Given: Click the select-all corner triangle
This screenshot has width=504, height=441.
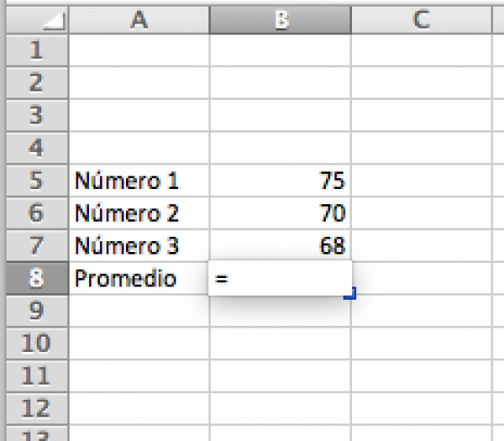Looking at the screenshot, I should pos(53,23).
